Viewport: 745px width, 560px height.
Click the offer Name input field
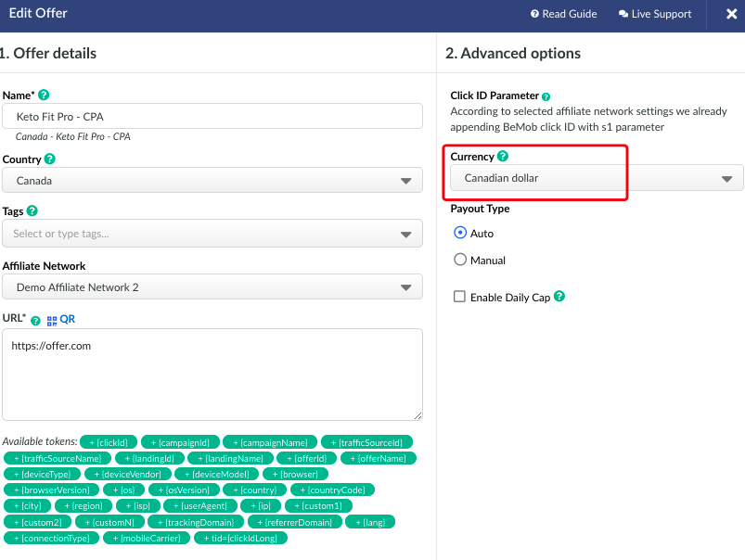pyautogui.click(x=212, y=116)
